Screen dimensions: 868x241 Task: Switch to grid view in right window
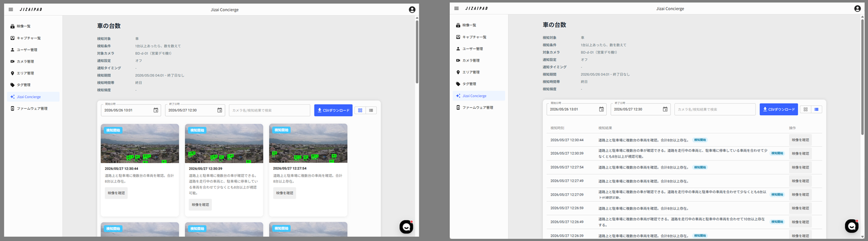(x=806, y=109)
